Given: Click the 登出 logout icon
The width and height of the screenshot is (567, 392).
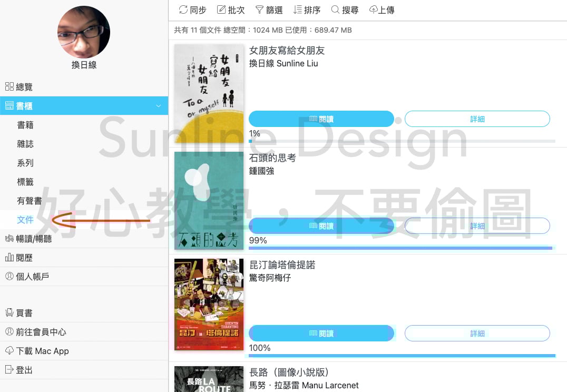Looking at the screenshot, I should (x=9, y=369).
